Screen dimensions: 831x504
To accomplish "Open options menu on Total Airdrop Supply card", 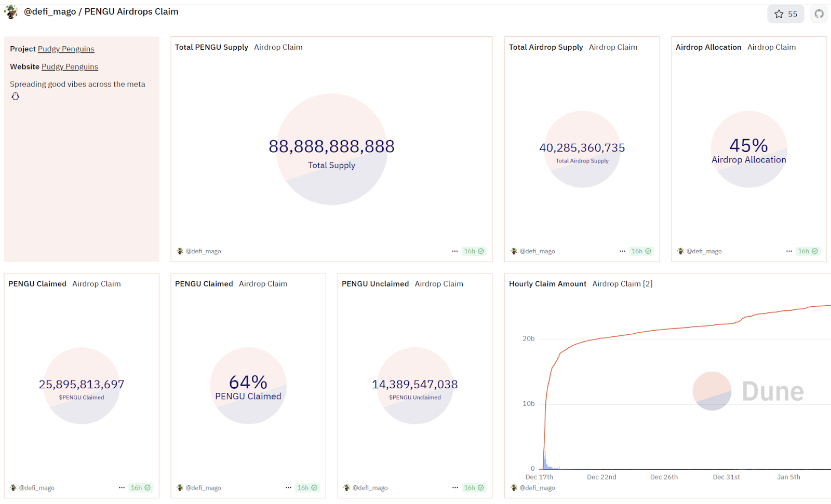I will 622,251.
